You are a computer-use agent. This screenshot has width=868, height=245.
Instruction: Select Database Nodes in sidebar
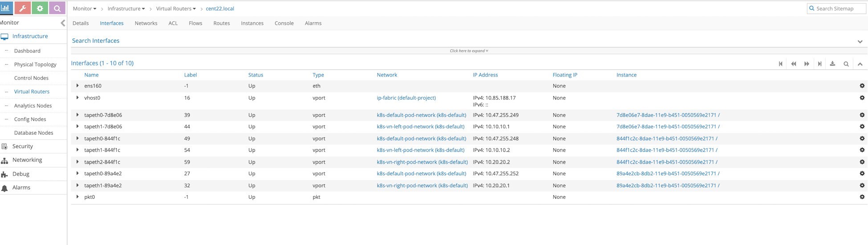click(33, 133)
